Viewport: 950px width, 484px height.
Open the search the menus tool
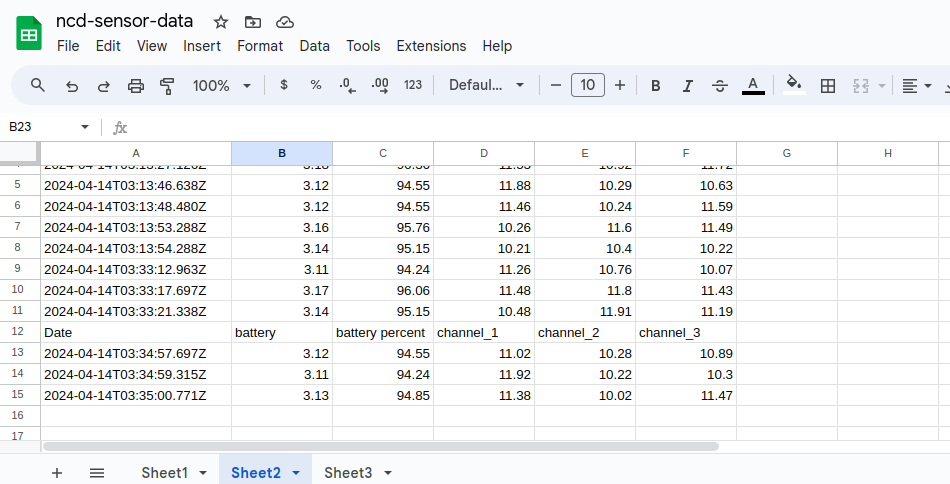(x=38, y=85)
